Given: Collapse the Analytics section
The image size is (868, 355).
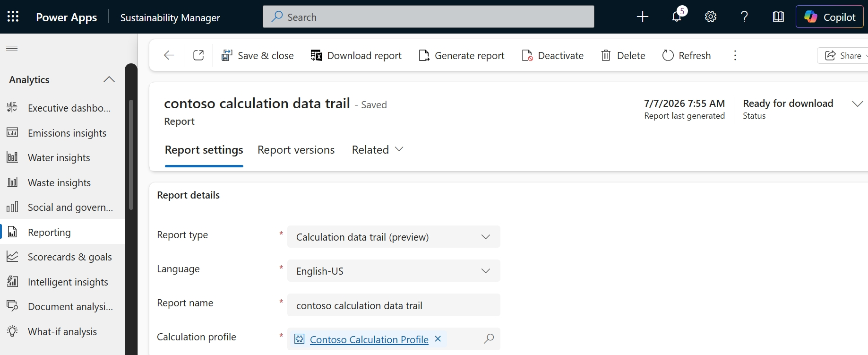Looking at the screenshot, I should coord(109,79).
